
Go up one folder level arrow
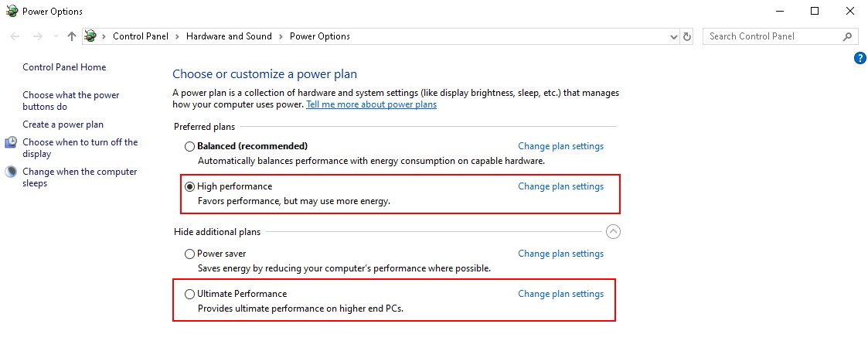72,36
